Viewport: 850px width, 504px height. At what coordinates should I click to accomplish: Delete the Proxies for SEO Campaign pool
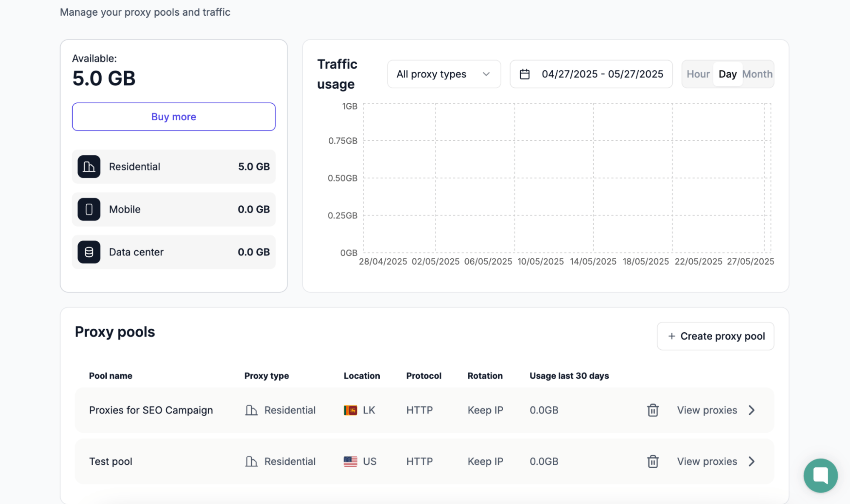pos(653,410)
